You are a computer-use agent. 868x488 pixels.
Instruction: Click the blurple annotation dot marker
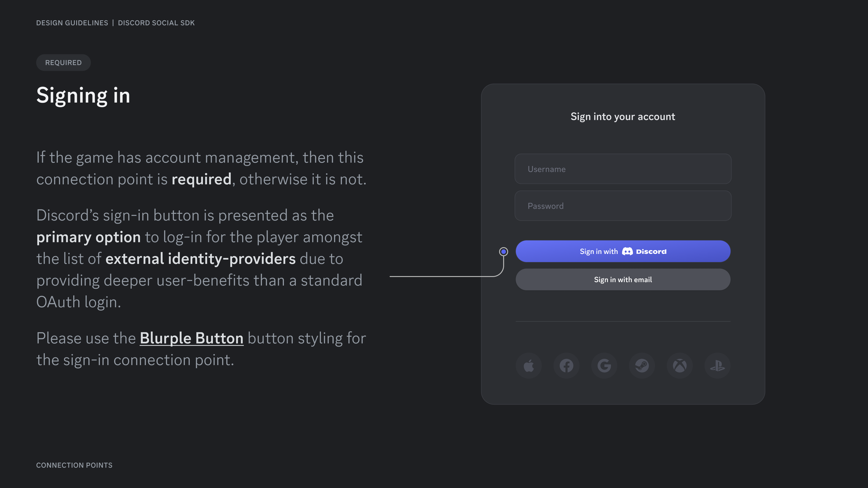503,252
